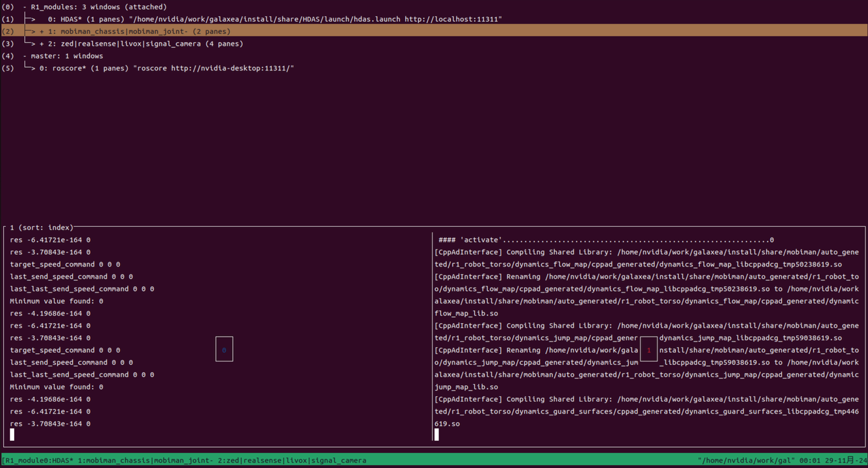Expand plus sign beside zed|realsense window
This screenshot has height=468, width=868.
(42, 44)
